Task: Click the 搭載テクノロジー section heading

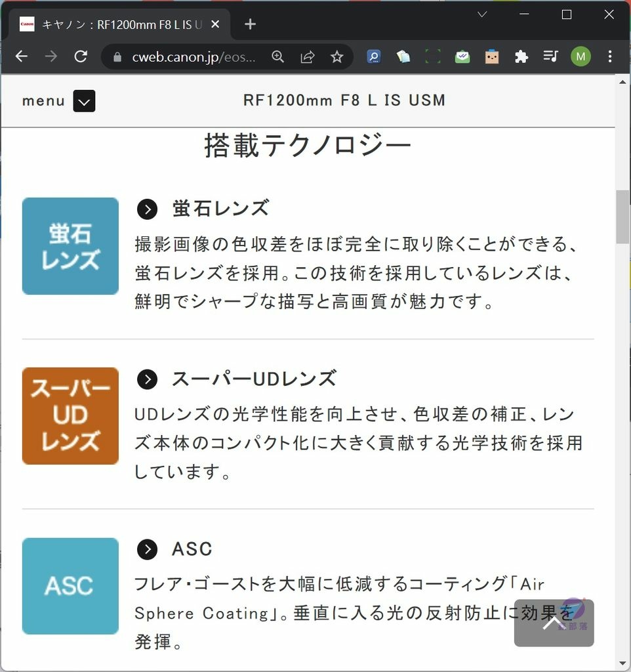Action: [x=308, y=146]
